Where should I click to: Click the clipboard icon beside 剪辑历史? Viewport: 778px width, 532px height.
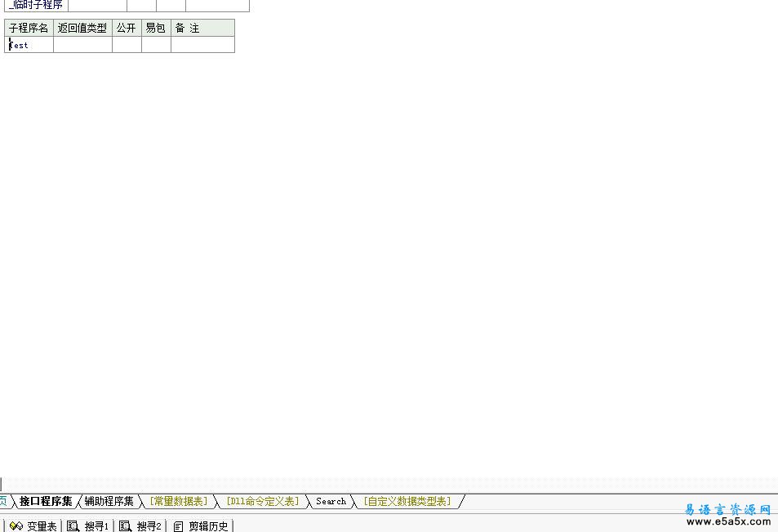click(x=178, y=526)
